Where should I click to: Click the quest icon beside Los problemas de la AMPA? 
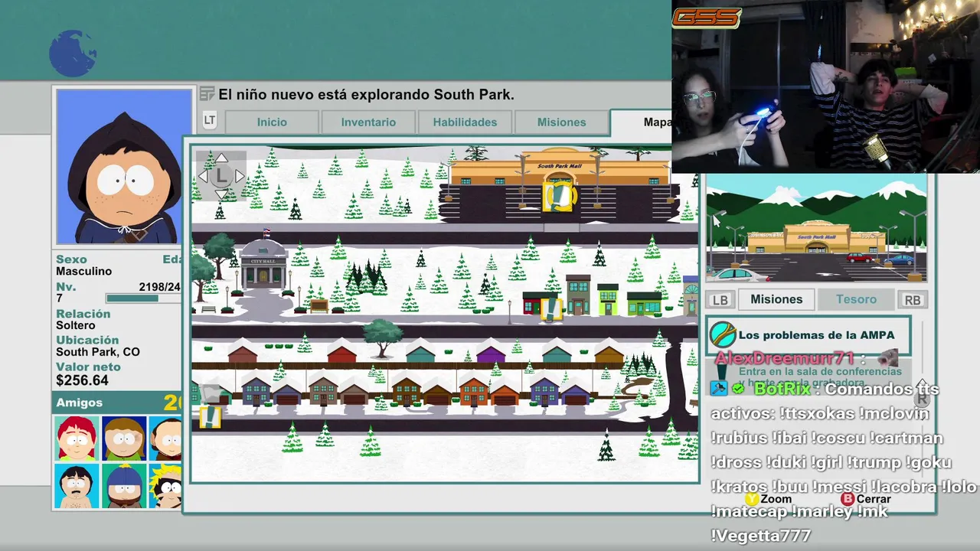[x=723, y=335]
